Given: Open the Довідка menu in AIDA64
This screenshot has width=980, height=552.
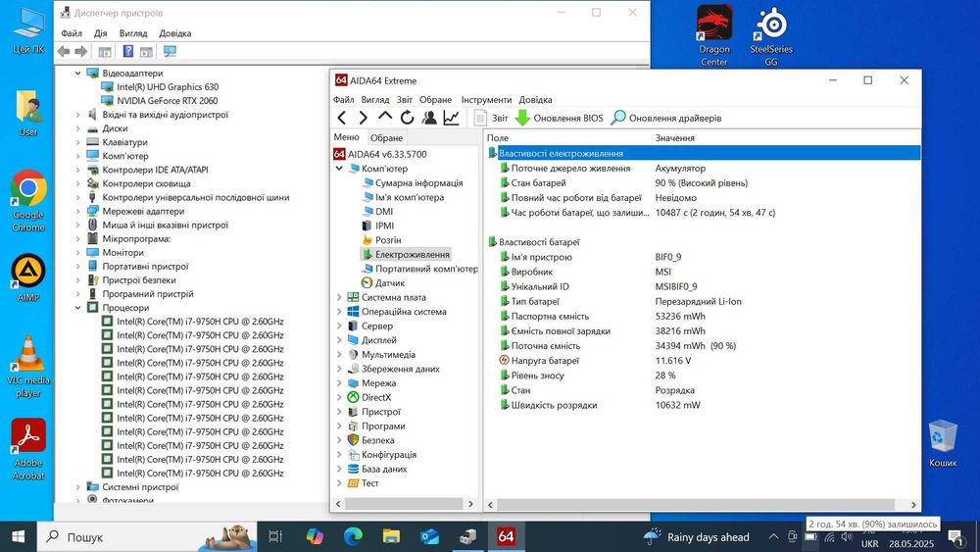Looking at the screenshot, I should pos(535,99).
